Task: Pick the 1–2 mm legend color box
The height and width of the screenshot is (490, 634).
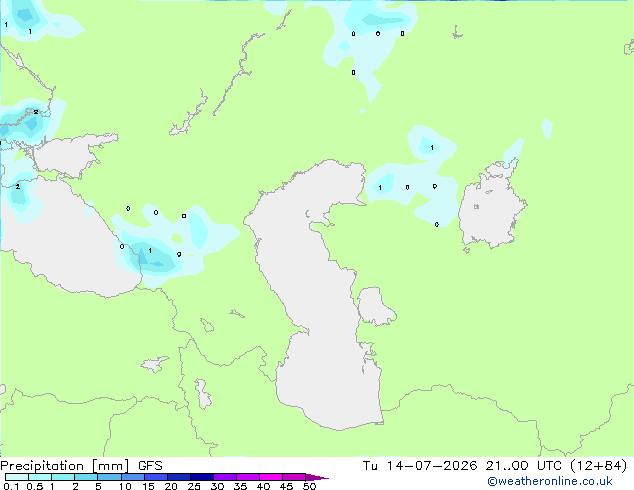Action: coord(63,477)
